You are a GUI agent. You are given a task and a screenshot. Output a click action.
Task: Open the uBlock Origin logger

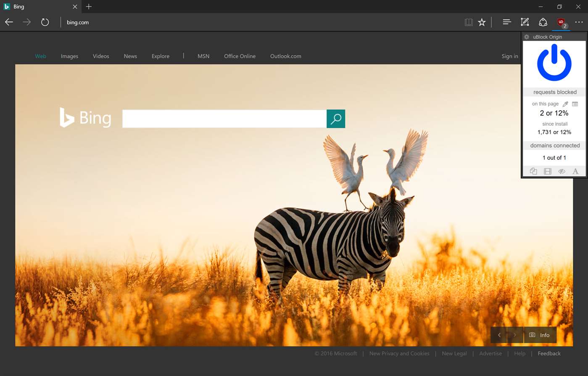tap(575, 103)
